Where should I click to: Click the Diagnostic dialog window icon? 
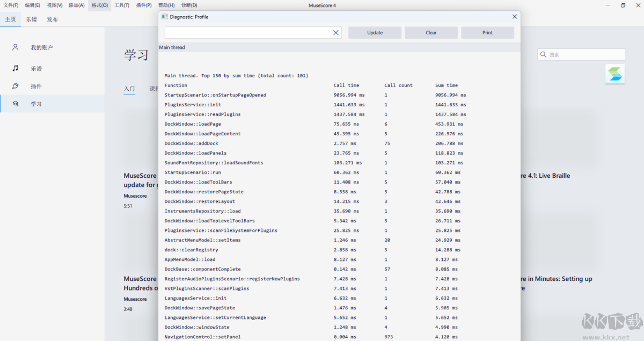point(164,17)
